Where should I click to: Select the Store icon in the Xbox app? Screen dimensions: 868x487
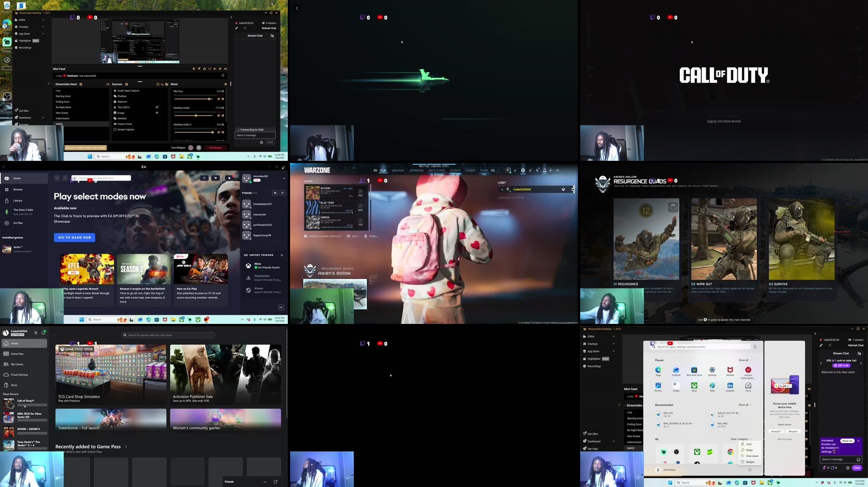coord(16,385)
